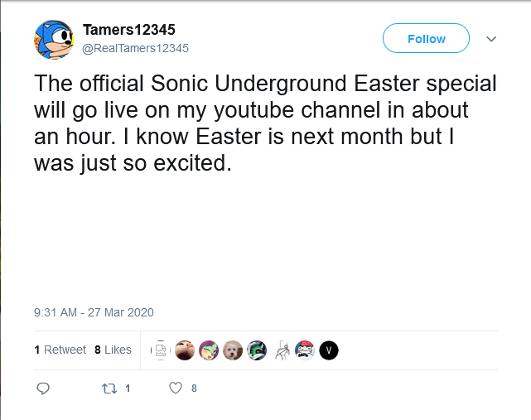Expand the tweet options chevron menu
Screen dimensions: 531x420
coord(491,39)
